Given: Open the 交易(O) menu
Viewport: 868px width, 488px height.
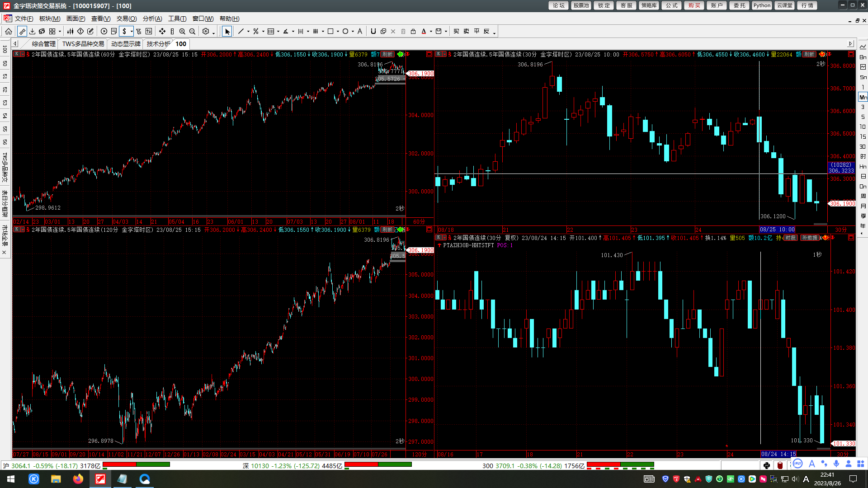Looking at the screenshot, I should (x=126, y=19).
